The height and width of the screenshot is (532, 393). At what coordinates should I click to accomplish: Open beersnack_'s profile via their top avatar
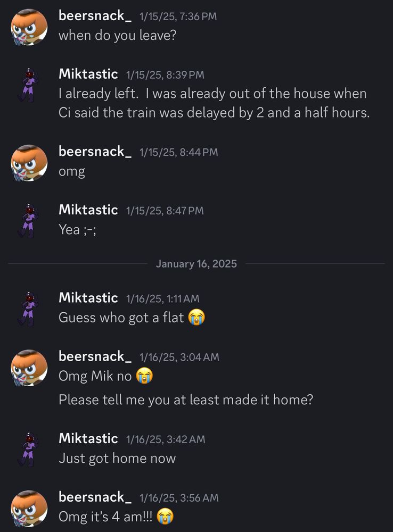tap(29, 27)
